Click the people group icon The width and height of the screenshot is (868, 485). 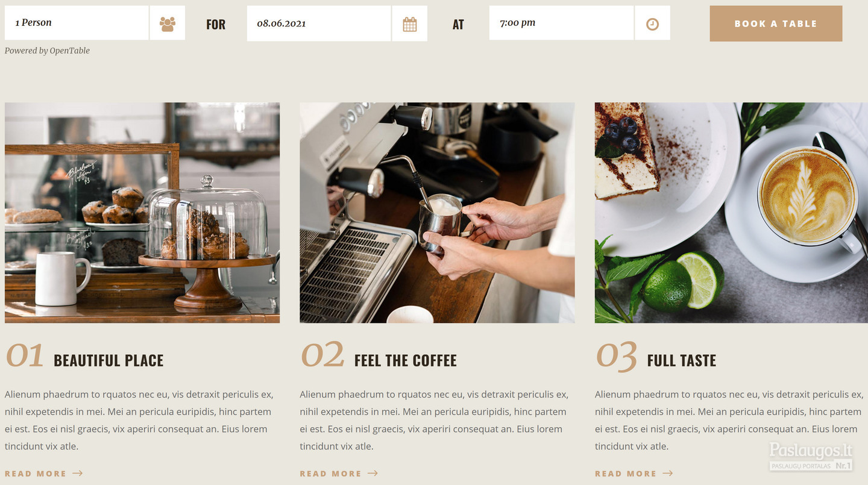coord(168,23)
